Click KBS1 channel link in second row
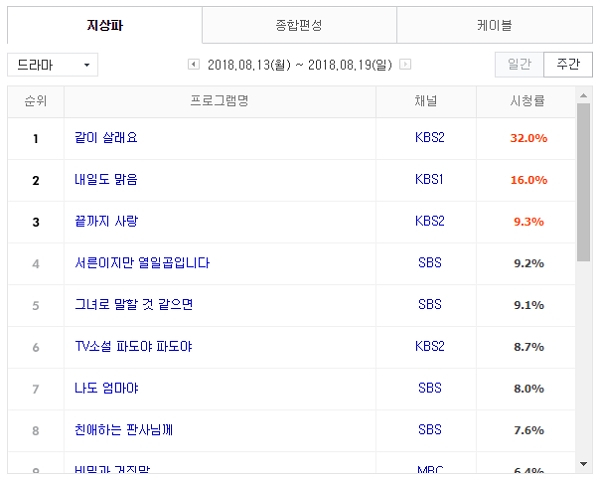Screen dimensions: 600x480 pyautogui.click(x=432, y=180)
